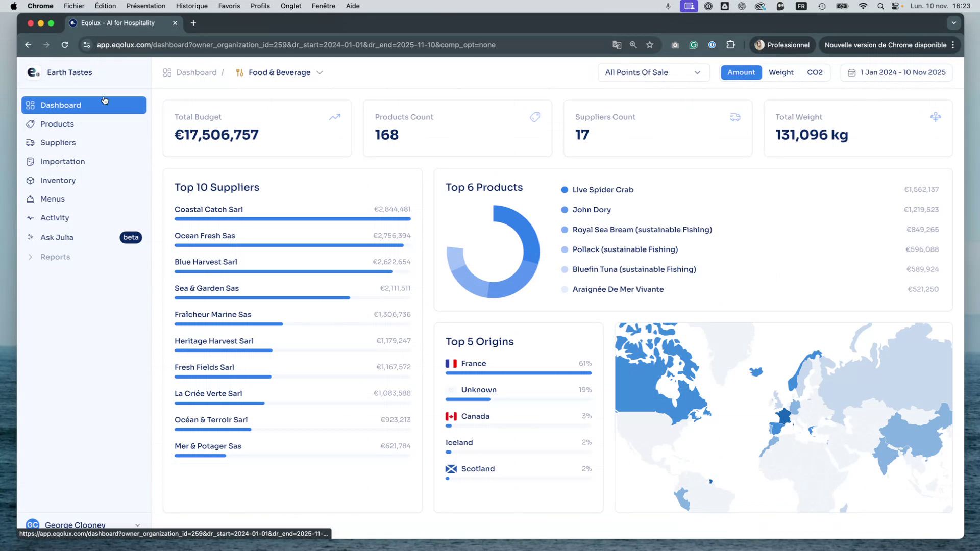The width and height of the screenshot is (980, 551).
Task: Open the Favoris menu
Action: coord(229,6)
